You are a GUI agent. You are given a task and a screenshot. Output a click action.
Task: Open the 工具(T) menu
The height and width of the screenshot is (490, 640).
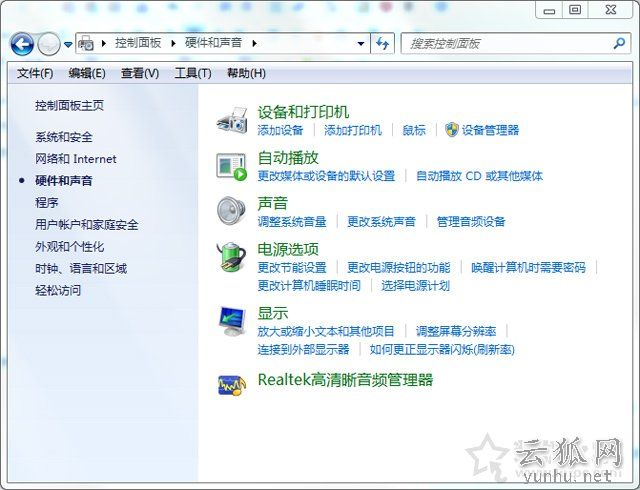click(x=193, y=74)
